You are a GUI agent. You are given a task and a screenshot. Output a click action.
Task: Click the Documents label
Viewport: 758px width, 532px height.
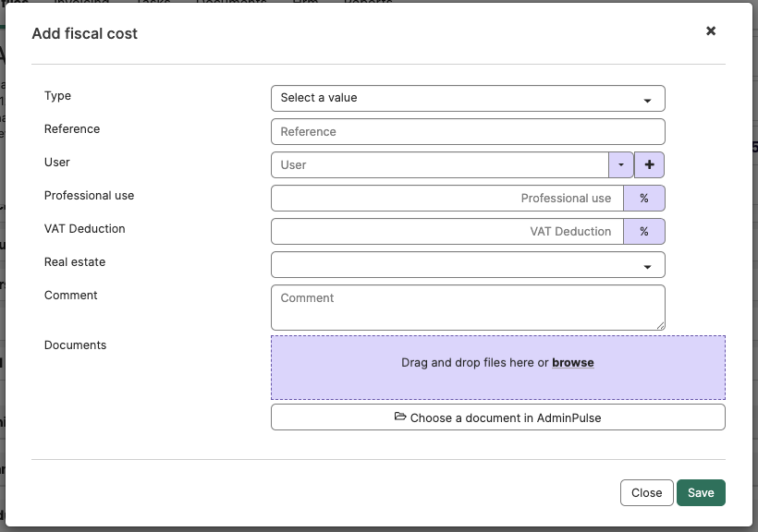75,345
